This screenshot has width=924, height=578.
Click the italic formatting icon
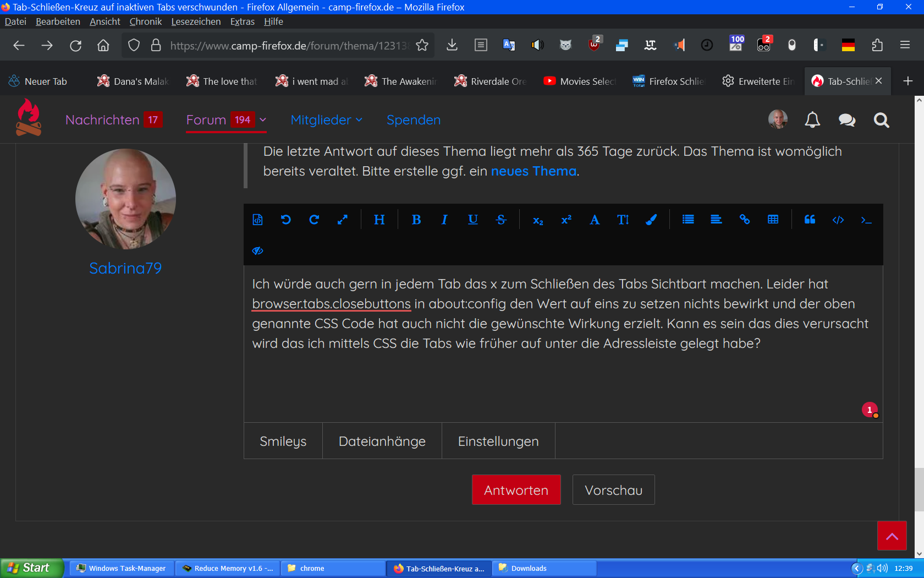(444, 220)
